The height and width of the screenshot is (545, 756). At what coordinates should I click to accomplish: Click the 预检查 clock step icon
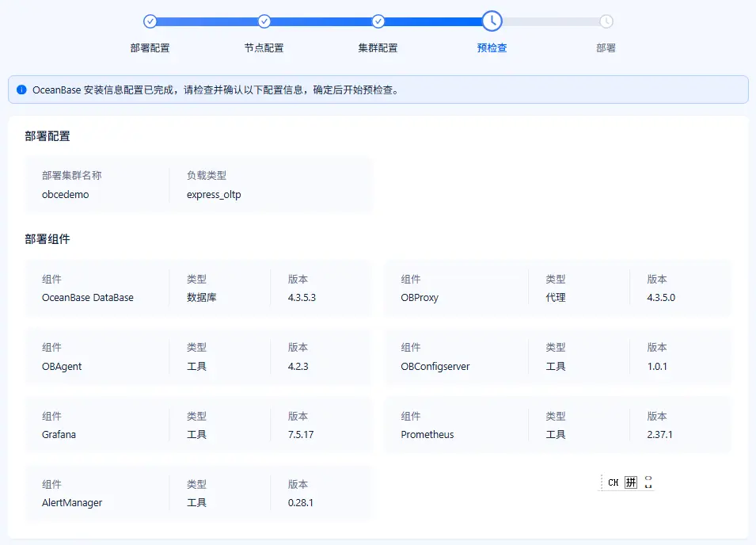point(492,21)
